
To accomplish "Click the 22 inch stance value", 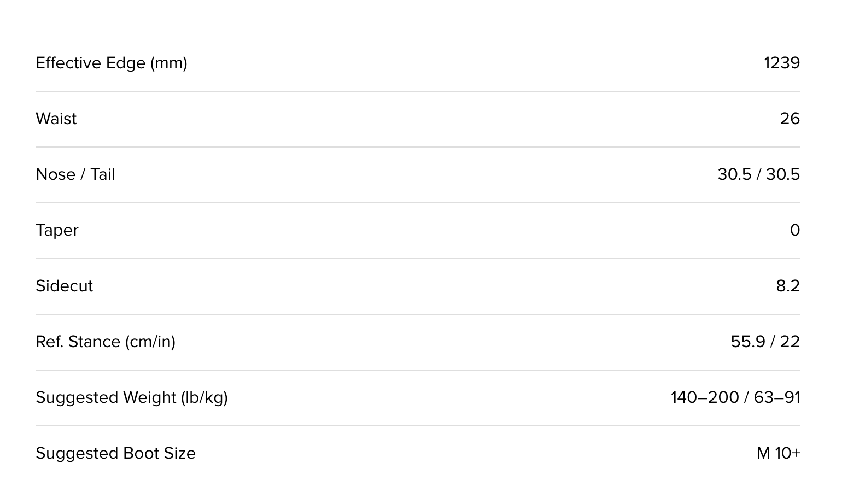I will [x=790, y=342].
